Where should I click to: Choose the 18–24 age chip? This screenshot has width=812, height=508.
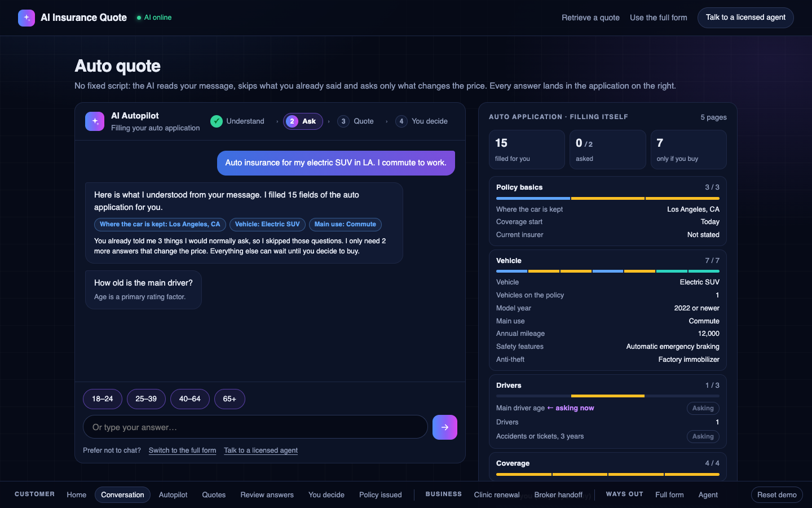click(103, 399)
